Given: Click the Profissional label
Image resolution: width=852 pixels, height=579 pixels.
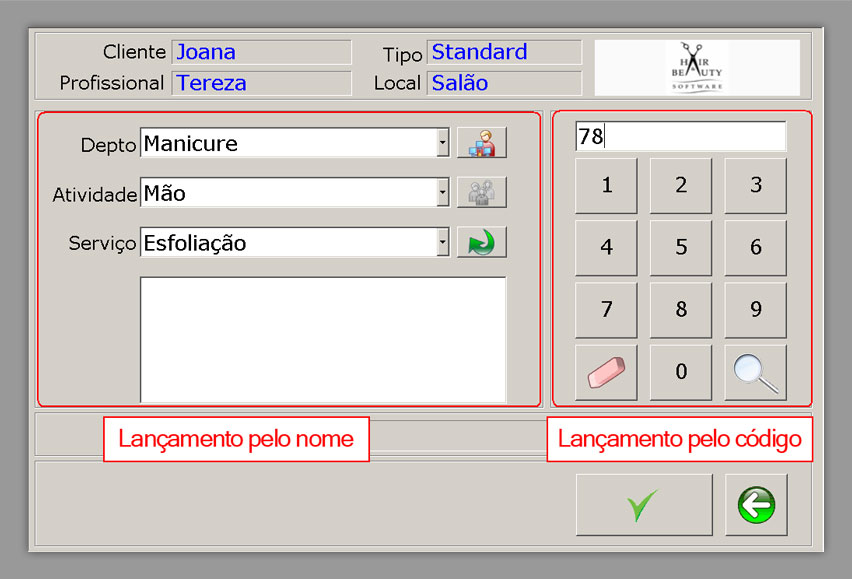Looking at the screenshot, I should point(112,83).
